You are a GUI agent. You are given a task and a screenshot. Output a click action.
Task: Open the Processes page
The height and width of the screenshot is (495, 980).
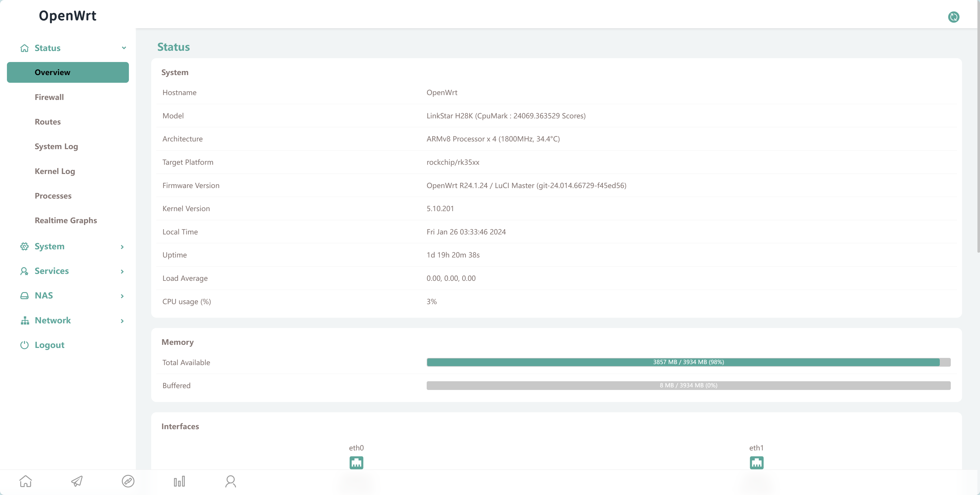(x=53, y=195)
